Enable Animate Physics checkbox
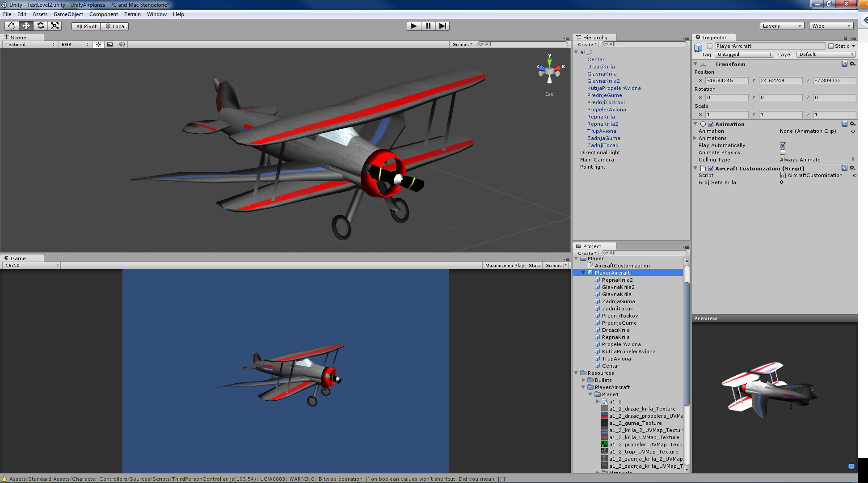Screen dimensions: 868x483 coord(783,152)
